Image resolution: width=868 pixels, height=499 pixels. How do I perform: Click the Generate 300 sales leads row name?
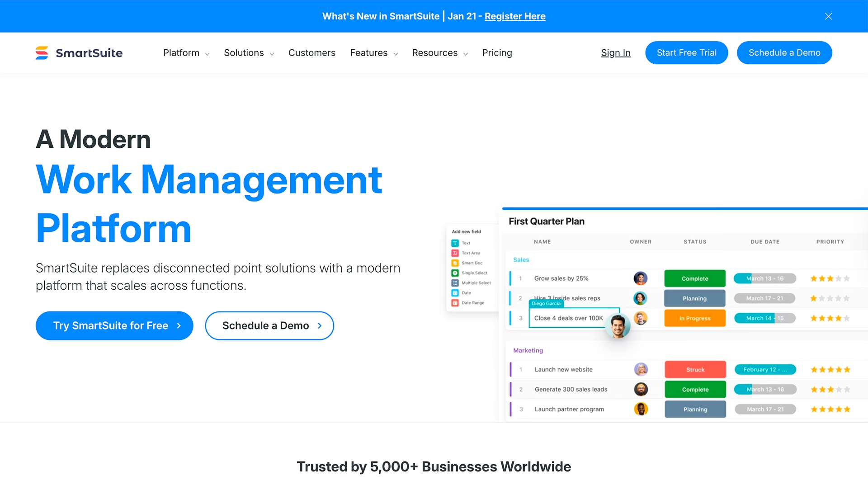(x=571, y=389)
